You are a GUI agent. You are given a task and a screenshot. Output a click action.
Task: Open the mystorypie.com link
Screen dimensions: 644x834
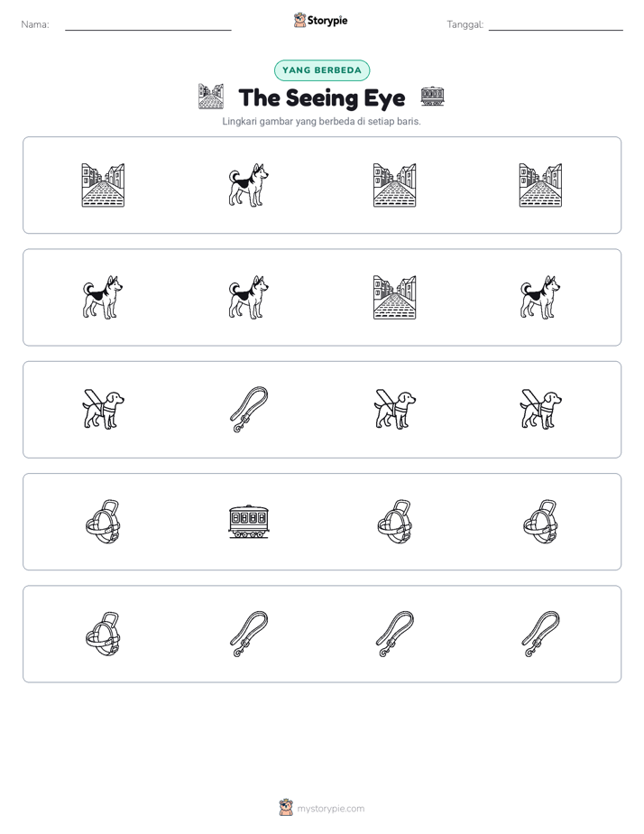click(x=330, y=809)
